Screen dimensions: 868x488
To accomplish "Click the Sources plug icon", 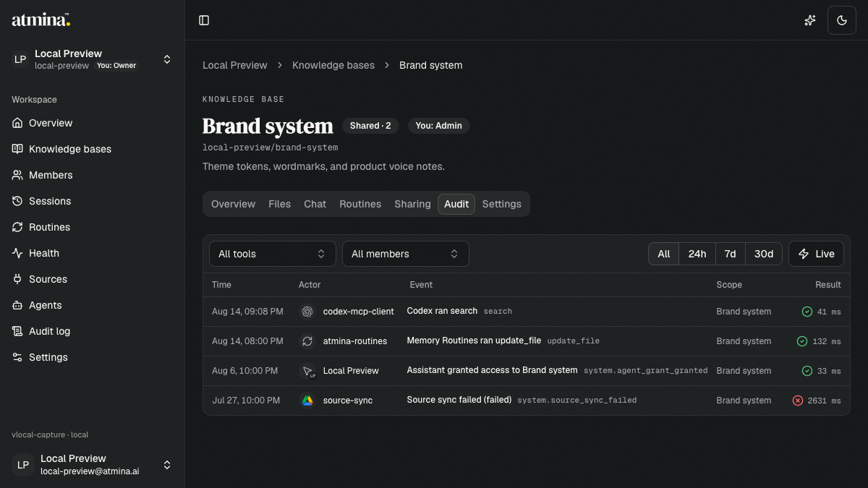I will [17, 279].
